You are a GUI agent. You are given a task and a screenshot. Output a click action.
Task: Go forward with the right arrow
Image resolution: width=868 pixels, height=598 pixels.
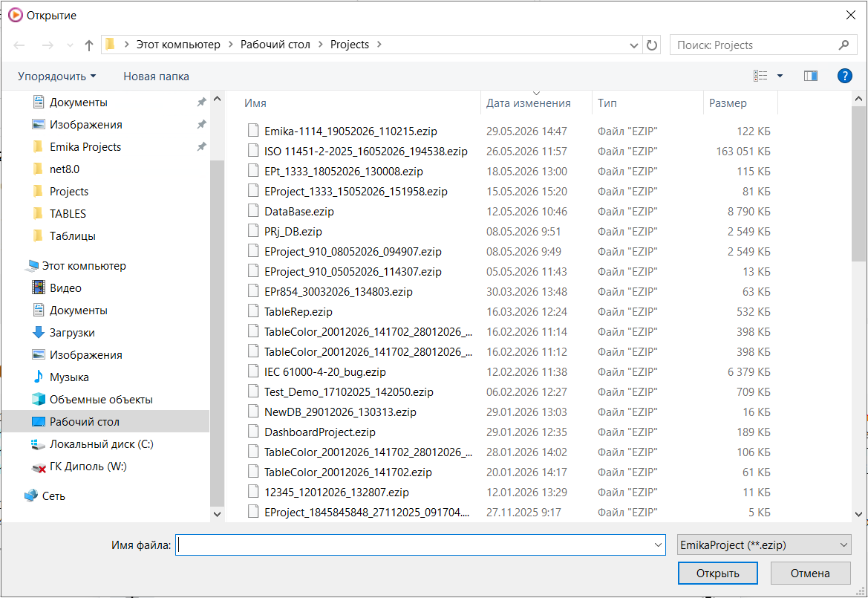(x=48, y=45)
